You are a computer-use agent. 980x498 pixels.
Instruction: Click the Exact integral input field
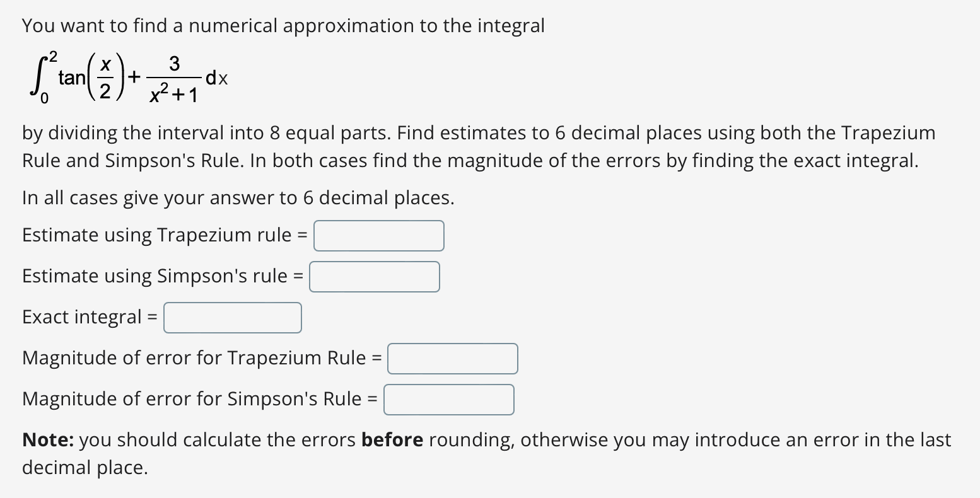[x=232, y=317]
